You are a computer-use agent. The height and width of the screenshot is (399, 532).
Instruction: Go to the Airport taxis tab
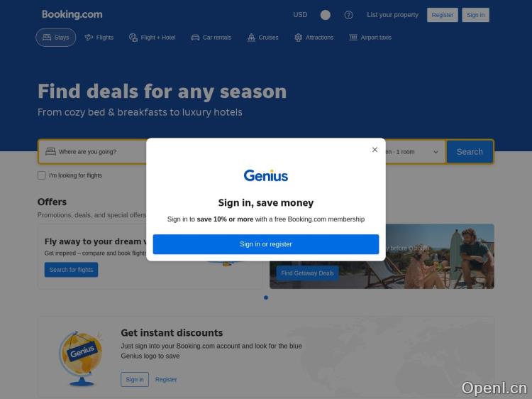pyautogui.click(x=370, y=38)
